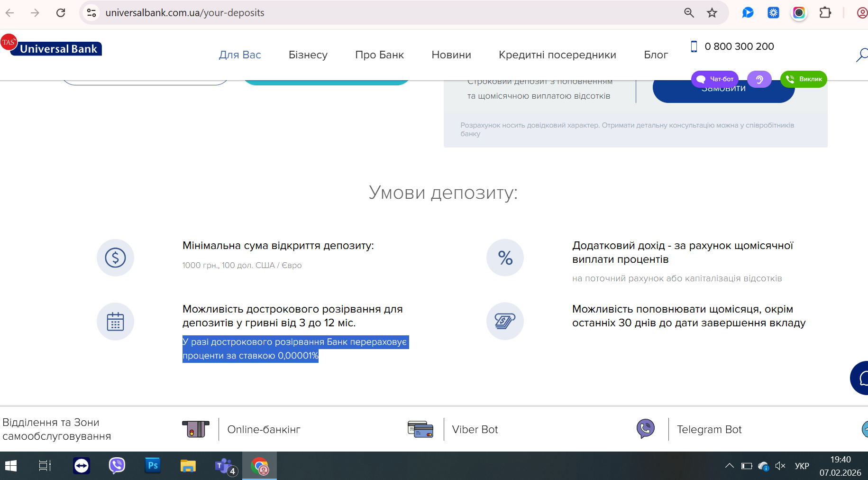Click 'на поточний рахунок або капіталізація відсотків' text
Screen dimensions: 868x480
(677, 278)
